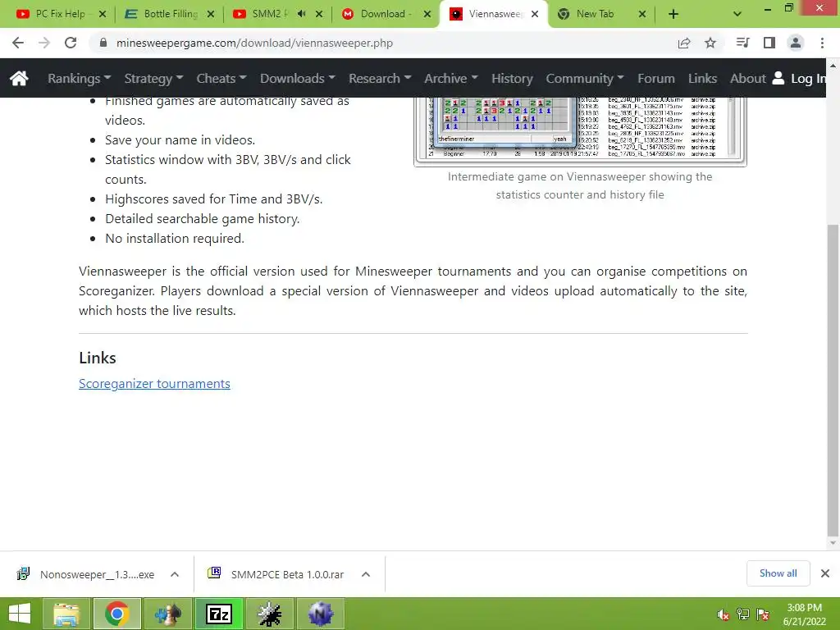
Task: Mute the SMM2 tab audio icon
Action: (x=302, y=14)
